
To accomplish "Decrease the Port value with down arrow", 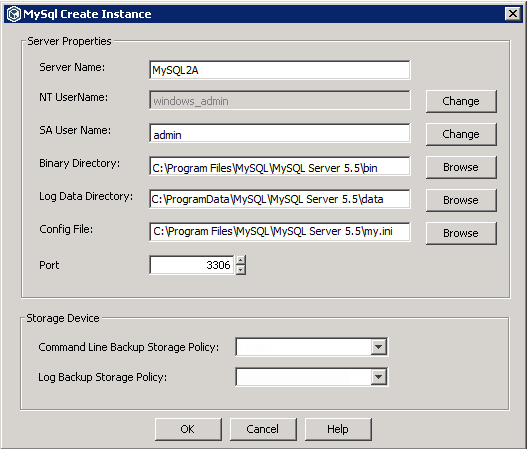I will (x=241, y=270).
